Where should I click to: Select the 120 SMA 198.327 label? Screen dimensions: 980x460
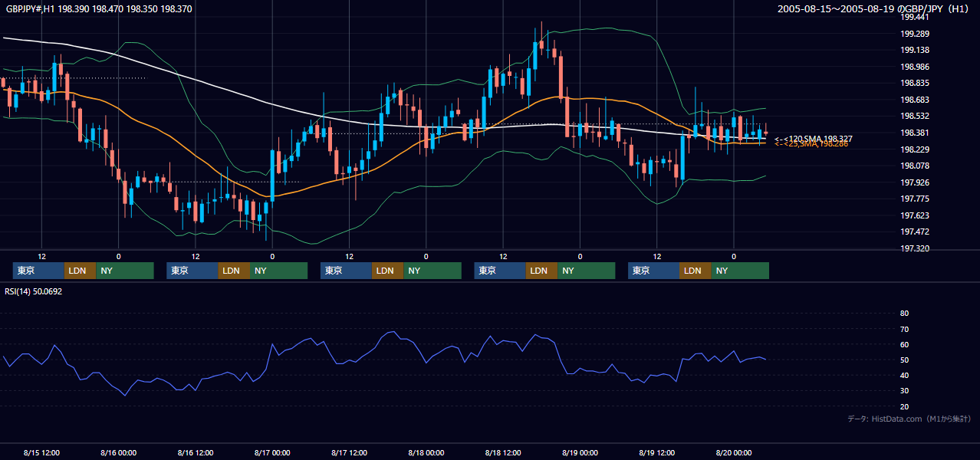[814, 138]
